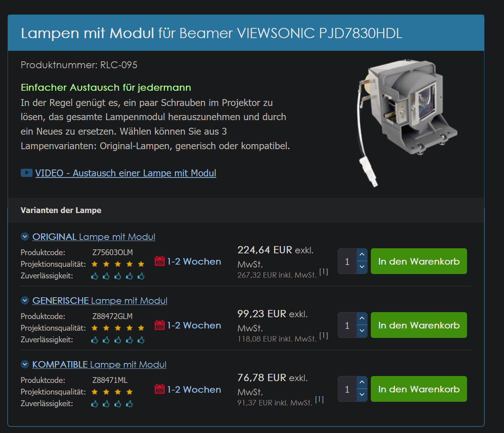504x433 pixels.
Task: Select product code Z88472GLM
Action: (112, 316)
